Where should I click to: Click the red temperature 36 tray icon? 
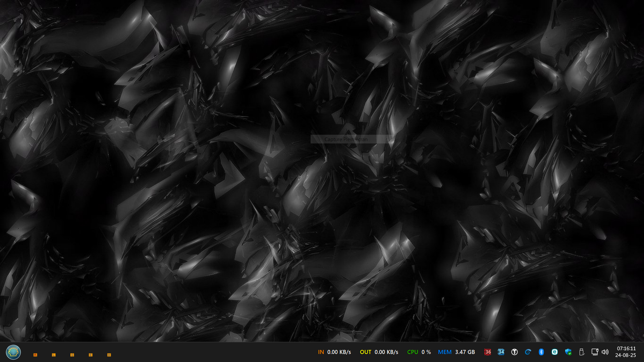point(488,352)
